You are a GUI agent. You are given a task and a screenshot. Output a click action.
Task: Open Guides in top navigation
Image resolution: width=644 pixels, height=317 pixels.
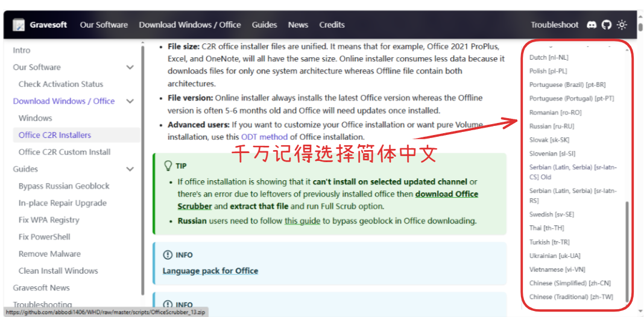pos(265,25)
